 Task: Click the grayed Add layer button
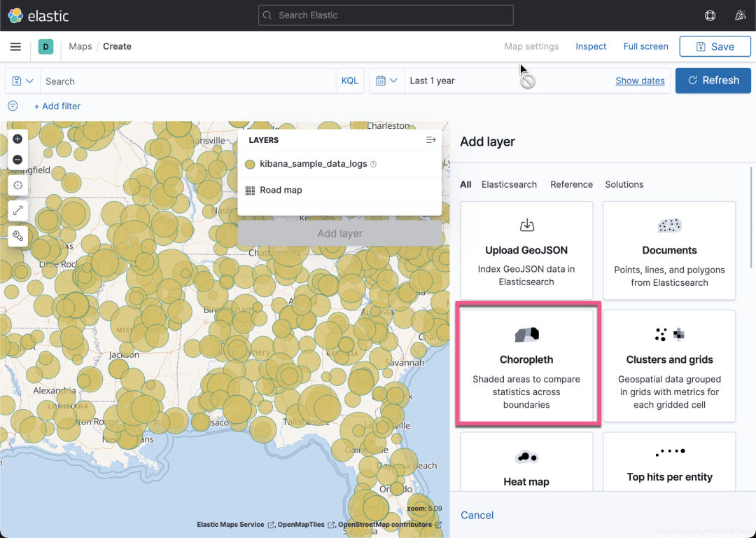tap(339, 233)
